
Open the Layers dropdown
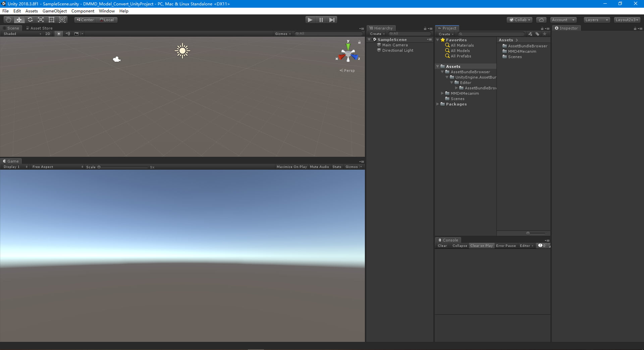click(x=596, y=20)
